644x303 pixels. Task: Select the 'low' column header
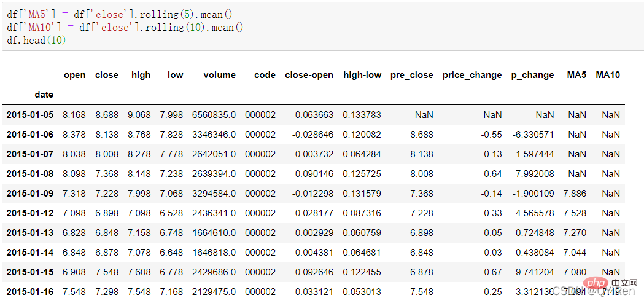point(176,75)
